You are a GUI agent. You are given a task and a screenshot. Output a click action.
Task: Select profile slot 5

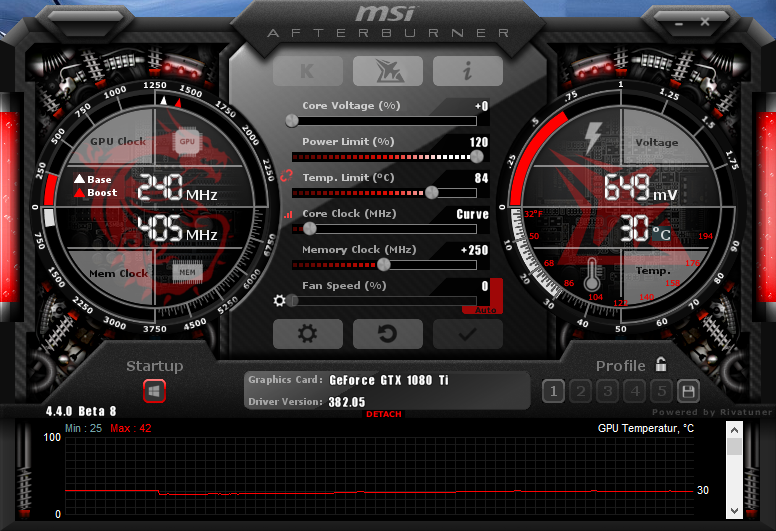(662, 392)
